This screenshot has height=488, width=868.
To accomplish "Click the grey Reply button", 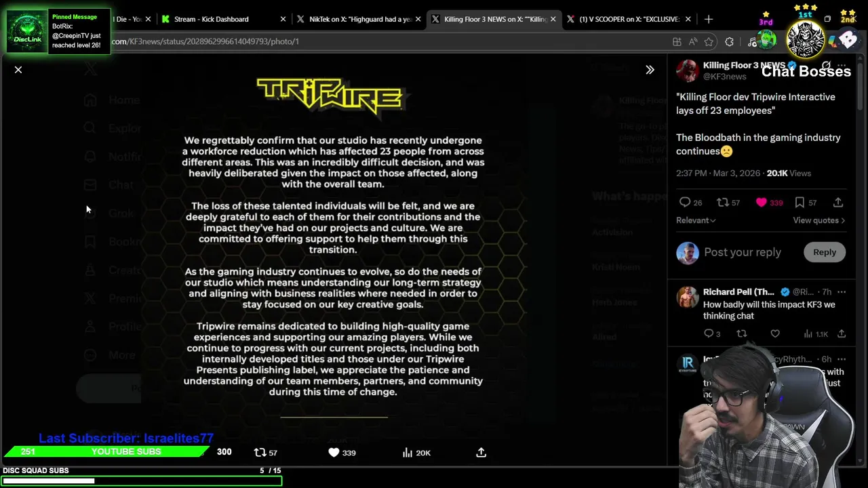I will 824,252.
